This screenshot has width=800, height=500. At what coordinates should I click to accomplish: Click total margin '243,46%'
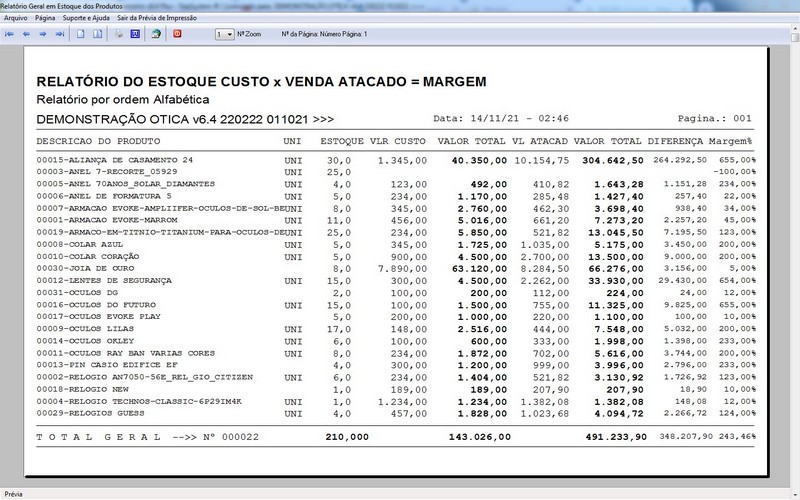tap(737, 437)
